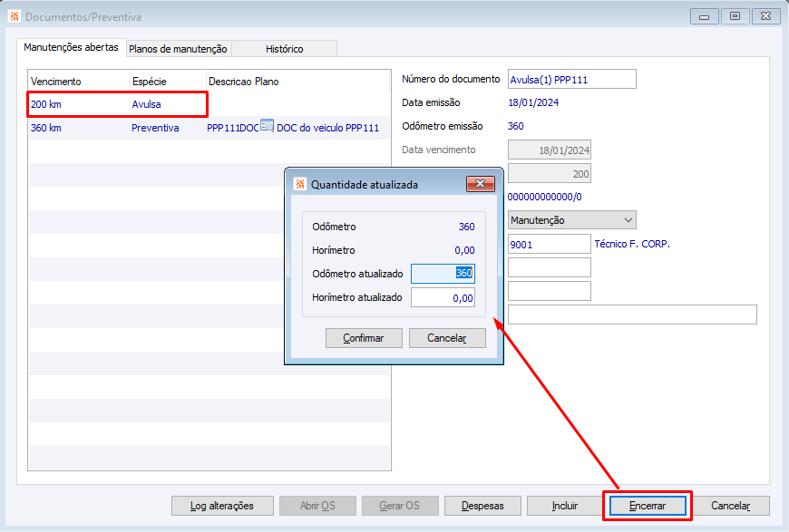Click the emission date 18/01/2024
Image resolution: width=789 pixels, height=532 pixels.
(x=533, y=102)
